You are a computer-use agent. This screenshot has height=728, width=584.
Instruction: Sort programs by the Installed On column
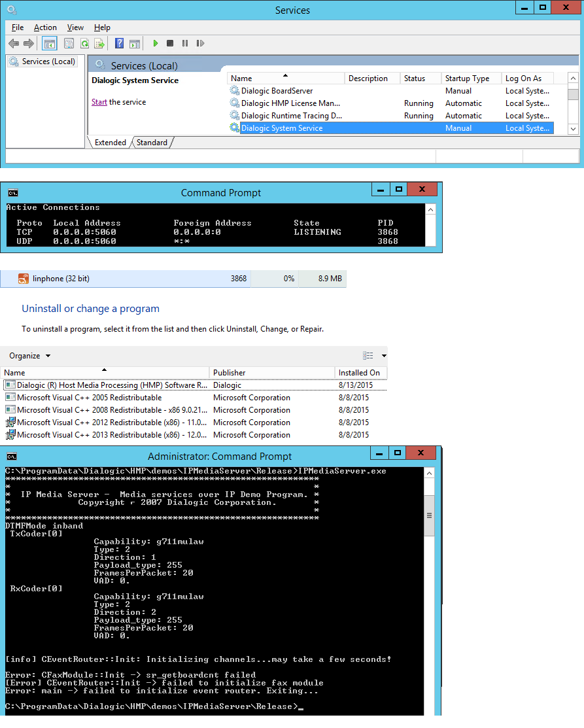pyautogui.click(x=361, y=373)
